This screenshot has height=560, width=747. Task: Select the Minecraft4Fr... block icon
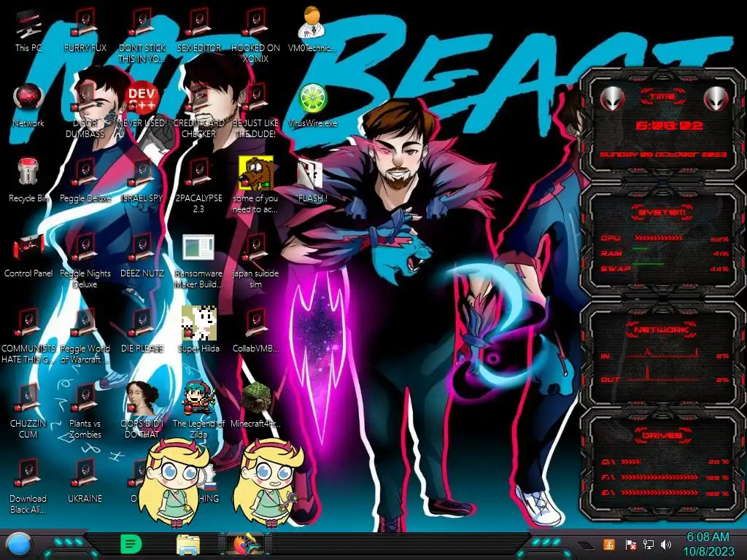[x=255, y=405]
